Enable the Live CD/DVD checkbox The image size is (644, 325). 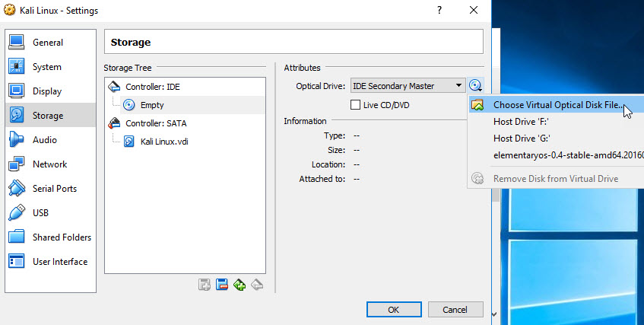355,105
